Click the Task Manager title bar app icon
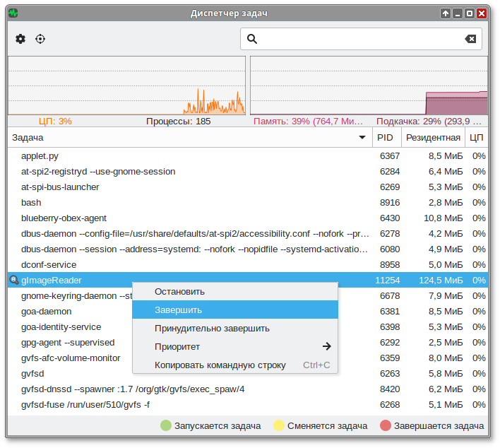The width and height of the screenshot is (500, 448). tap(13, 13)
